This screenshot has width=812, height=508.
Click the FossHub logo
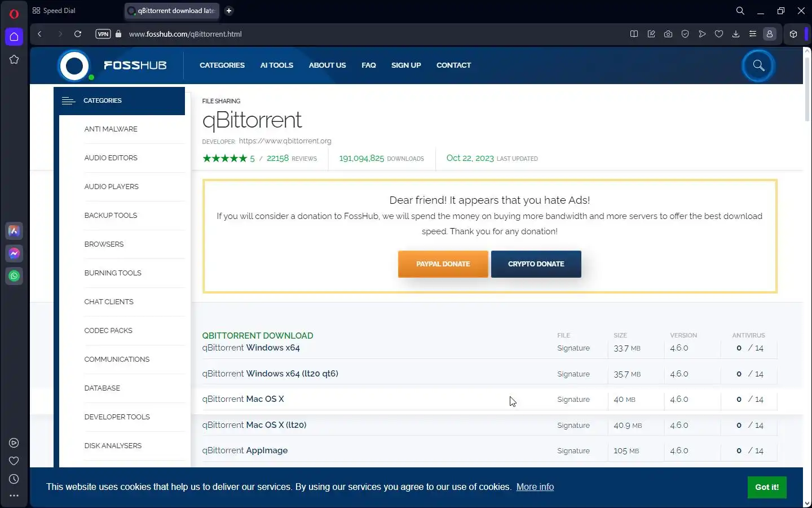coord(113,65)
